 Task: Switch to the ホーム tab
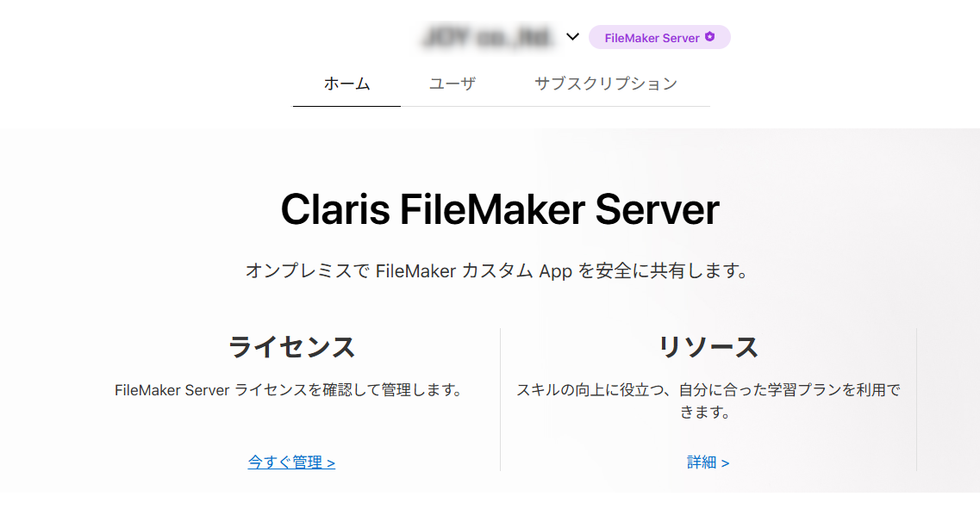pos(346,84)
